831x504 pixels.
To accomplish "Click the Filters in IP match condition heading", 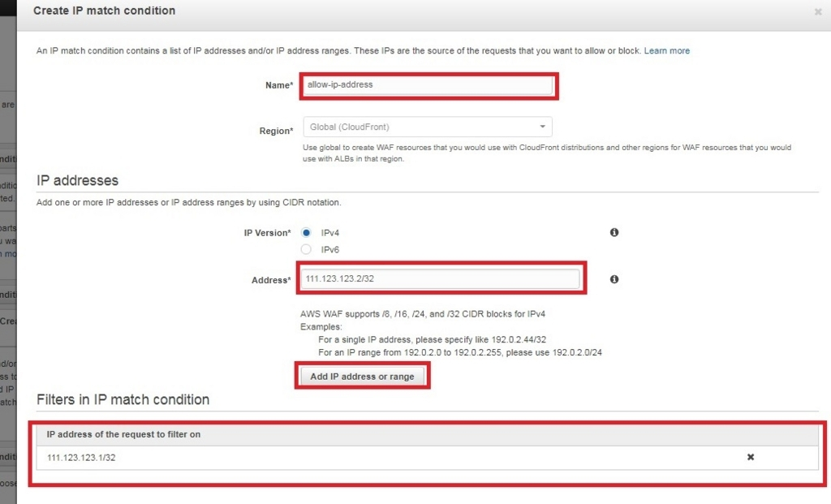I will tap(123, 399).
